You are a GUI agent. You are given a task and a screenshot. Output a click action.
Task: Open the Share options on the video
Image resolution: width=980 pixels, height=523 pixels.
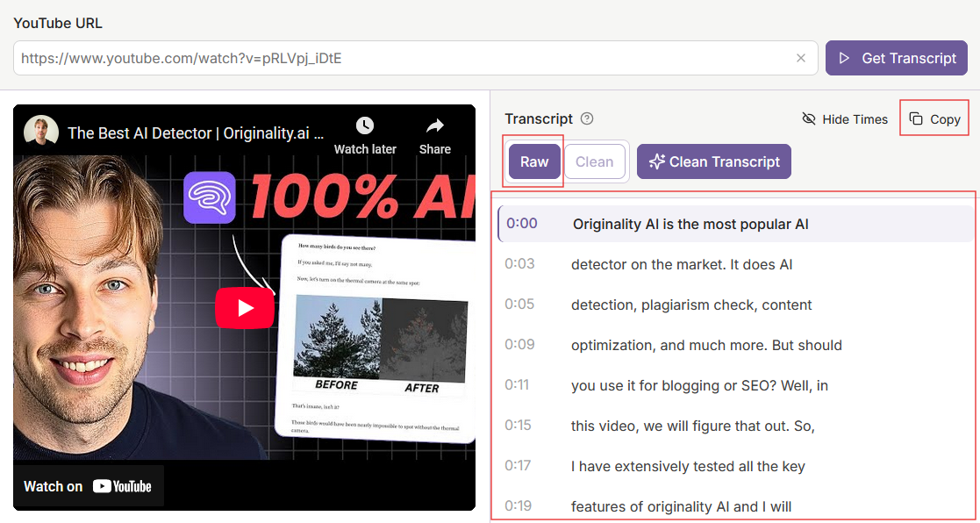[435, 125]
